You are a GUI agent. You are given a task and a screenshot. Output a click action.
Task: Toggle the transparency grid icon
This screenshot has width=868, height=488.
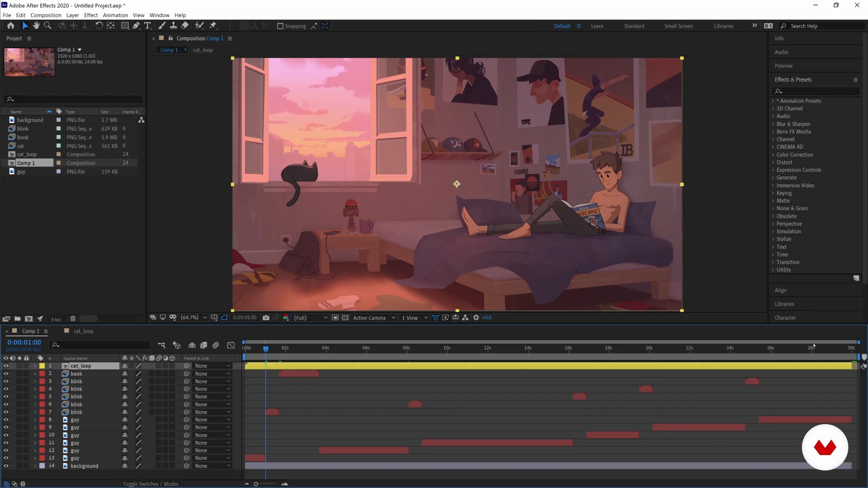coord(345,318)
